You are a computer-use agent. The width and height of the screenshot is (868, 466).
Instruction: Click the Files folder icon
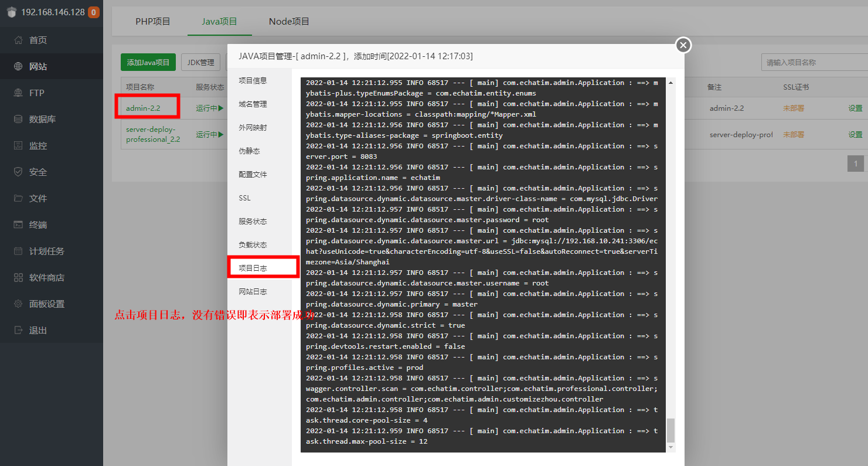pos(18,199)
